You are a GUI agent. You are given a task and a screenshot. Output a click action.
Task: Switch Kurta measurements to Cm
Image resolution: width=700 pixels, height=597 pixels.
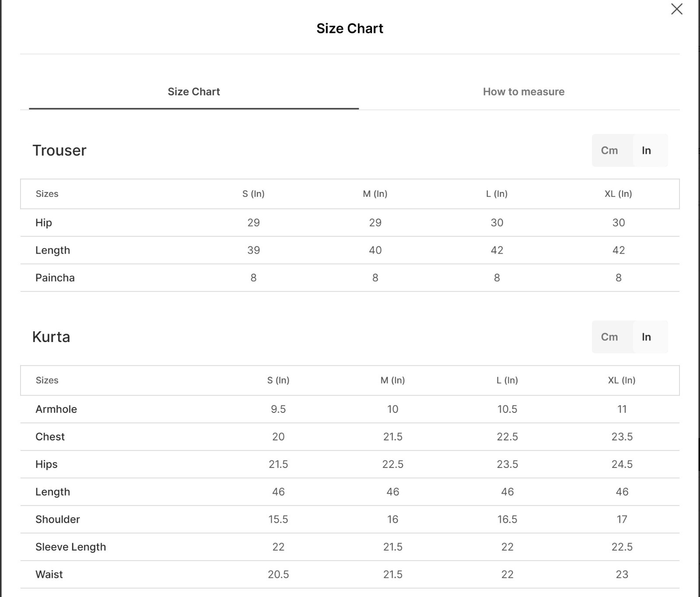click(609, 337)
